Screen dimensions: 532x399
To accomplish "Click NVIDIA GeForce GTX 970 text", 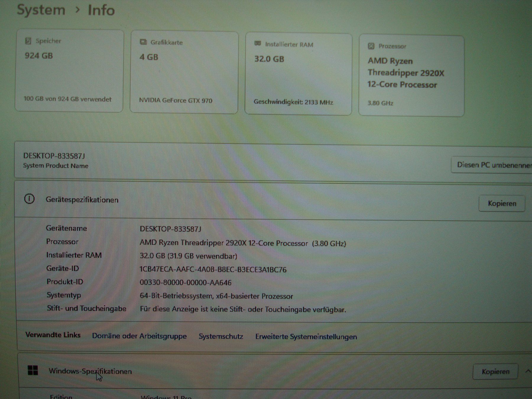I will tap(176, 100).
